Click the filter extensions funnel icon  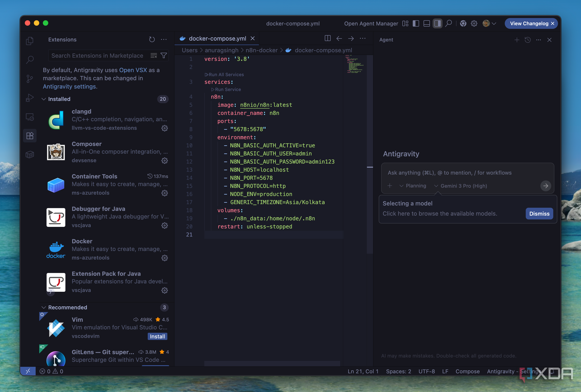[x=164, y=55]
